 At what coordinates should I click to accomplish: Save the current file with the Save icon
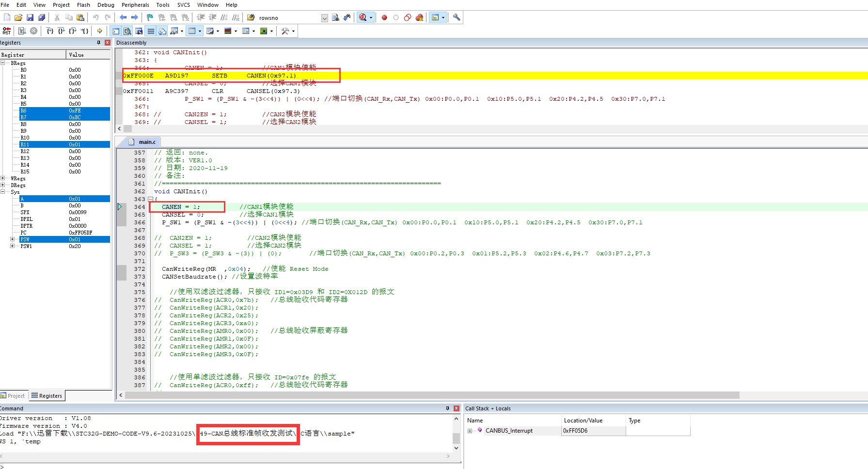tap(30, 17)
